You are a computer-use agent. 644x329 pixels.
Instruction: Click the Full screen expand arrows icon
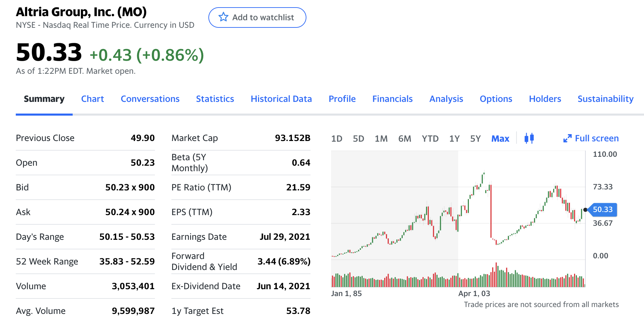coord(567,138)
